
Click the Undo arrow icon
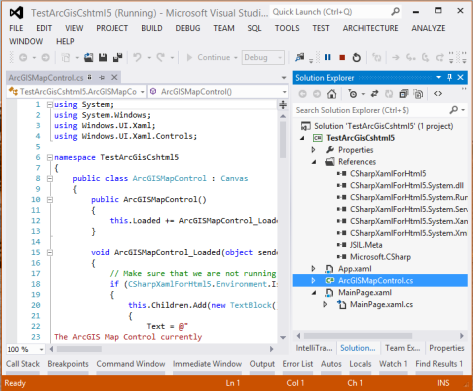[137, 58]
